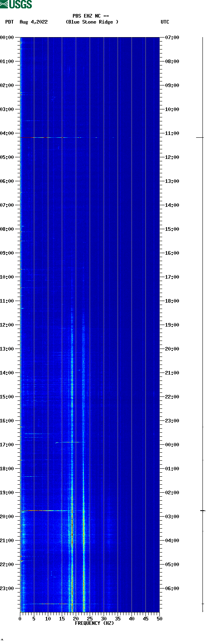Click the horizontal streak near 23:40 PDT
Screen dimensions: 220x644
[x=60, y=604]
